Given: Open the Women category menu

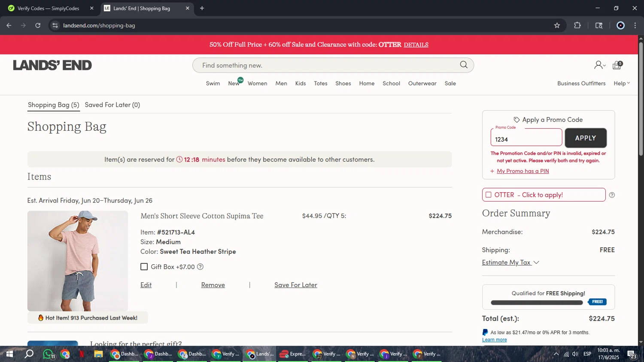Looking at the screenshot, I should point(258,83).
